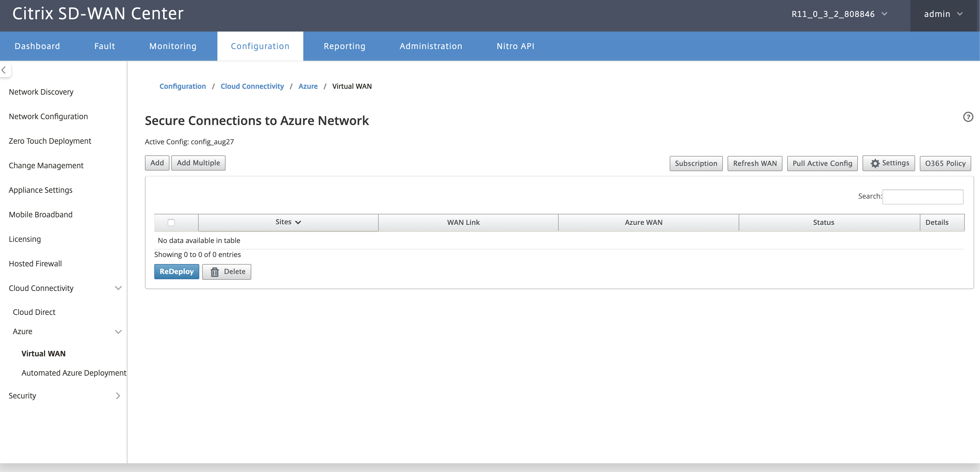Open the Reporting tab
The image size is (980, 472).
coord(344,46)
